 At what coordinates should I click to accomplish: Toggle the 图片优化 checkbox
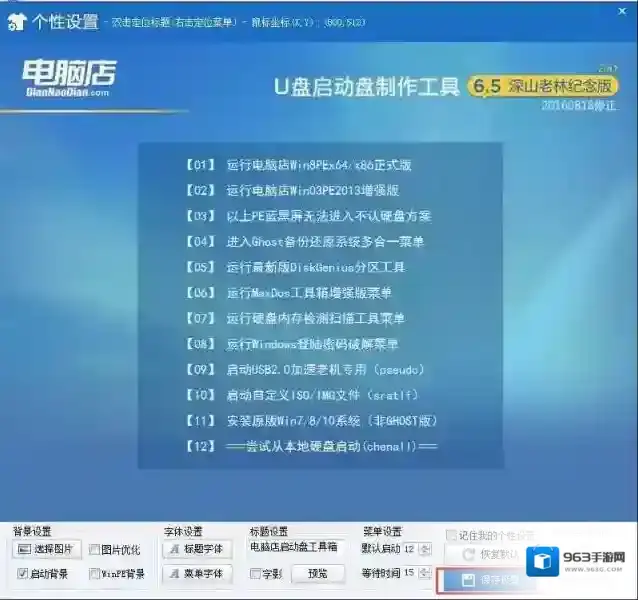94,549
